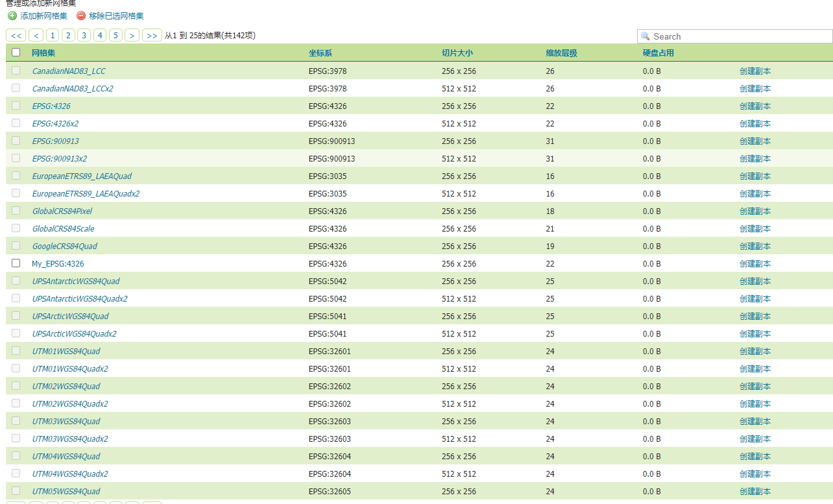Go to previous page with < button
Screen dimensions: 833x504
(x=36, y=36)
